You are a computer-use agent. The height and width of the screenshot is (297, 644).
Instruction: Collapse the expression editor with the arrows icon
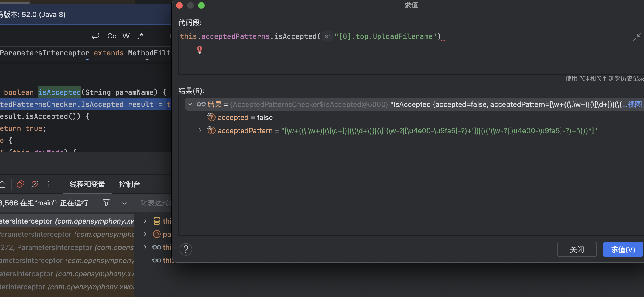(637, 37)
